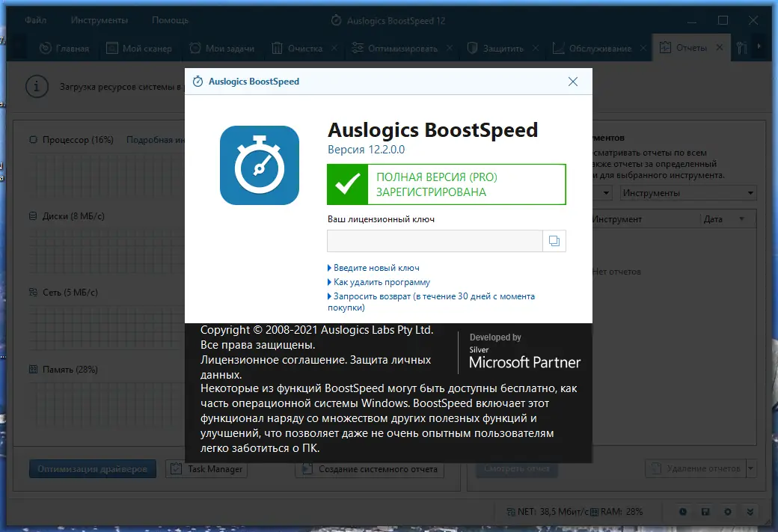Click the green registered checkmark badge
This screenshot has width=778, height=532.
347,185
